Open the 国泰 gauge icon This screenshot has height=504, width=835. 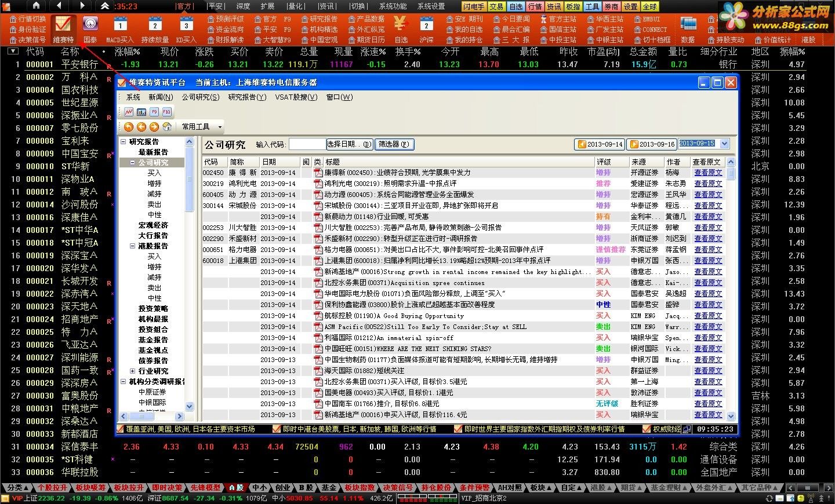tap(90, 24)
